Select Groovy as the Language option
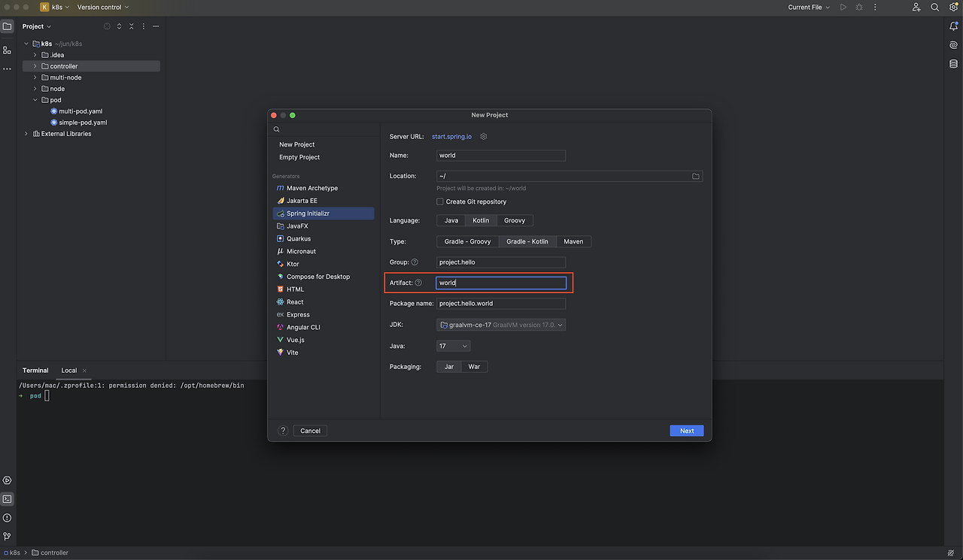Viewport: 963px width, 560px height. [x=515, y=220]
